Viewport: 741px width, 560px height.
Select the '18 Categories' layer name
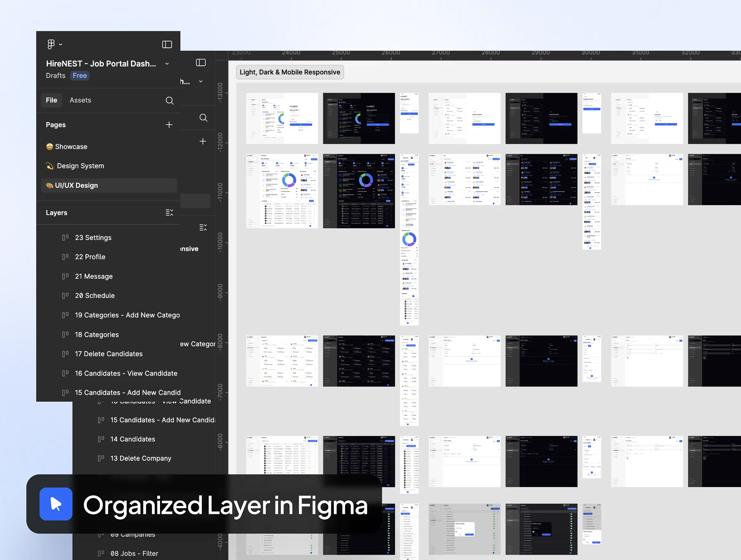point(97,335)
